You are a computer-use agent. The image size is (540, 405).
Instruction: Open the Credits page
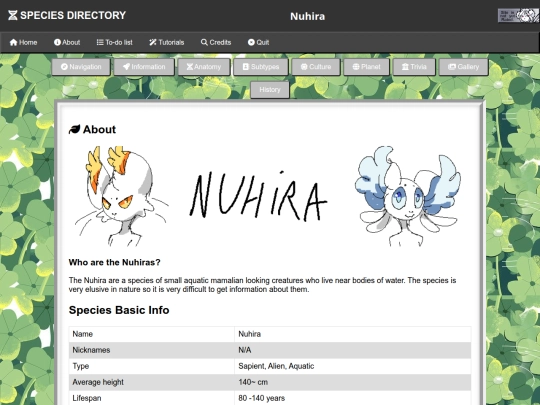216,42
